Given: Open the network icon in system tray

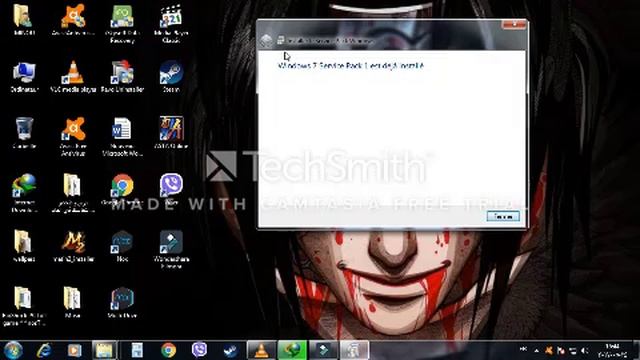Looking at the screenshot, I should [573, 351].
